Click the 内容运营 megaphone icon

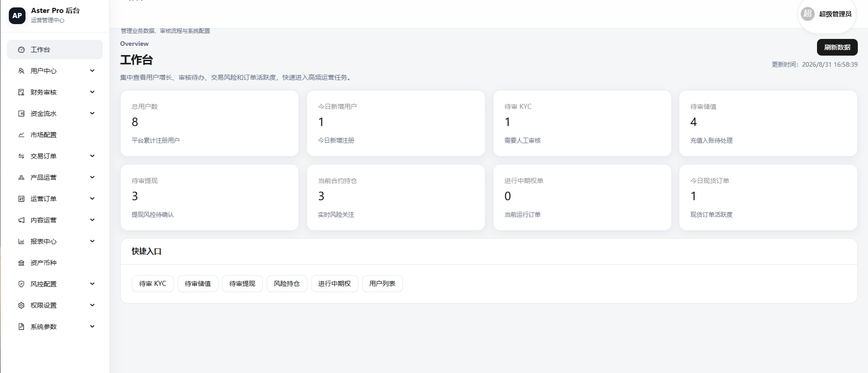click(21, 220)
